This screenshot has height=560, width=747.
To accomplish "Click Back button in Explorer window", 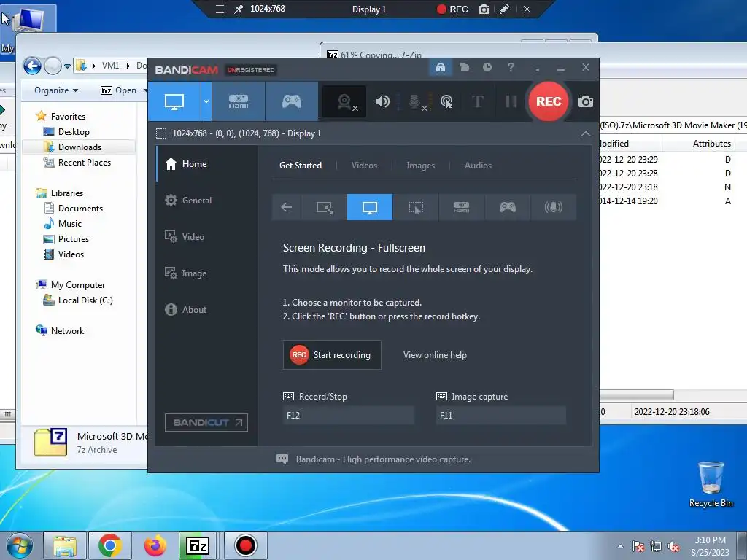I will pos(32,66).
